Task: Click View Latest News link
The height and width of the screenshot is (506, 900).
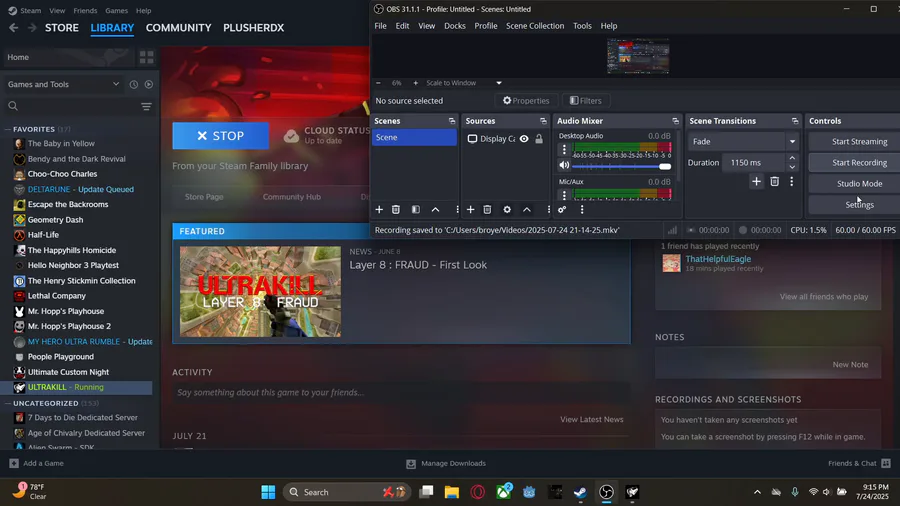Action: click(591, 419)
